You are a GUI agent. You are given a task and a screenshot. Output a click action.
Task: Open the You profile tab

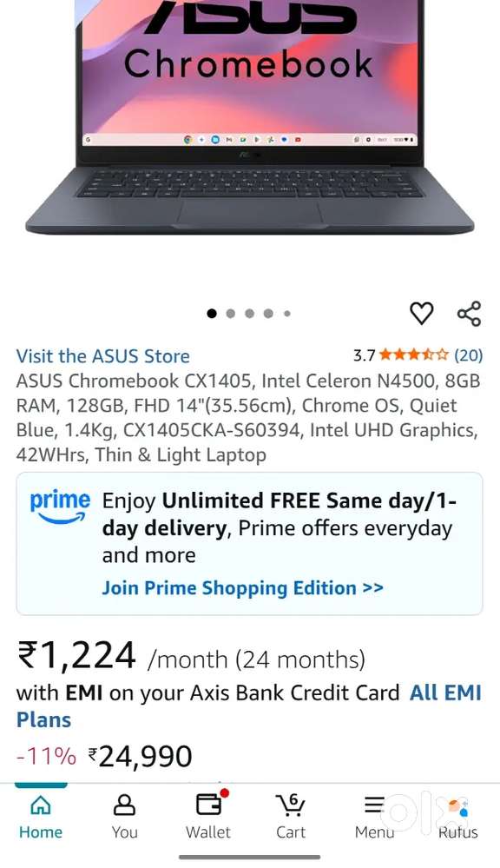(x=124, y=817)
